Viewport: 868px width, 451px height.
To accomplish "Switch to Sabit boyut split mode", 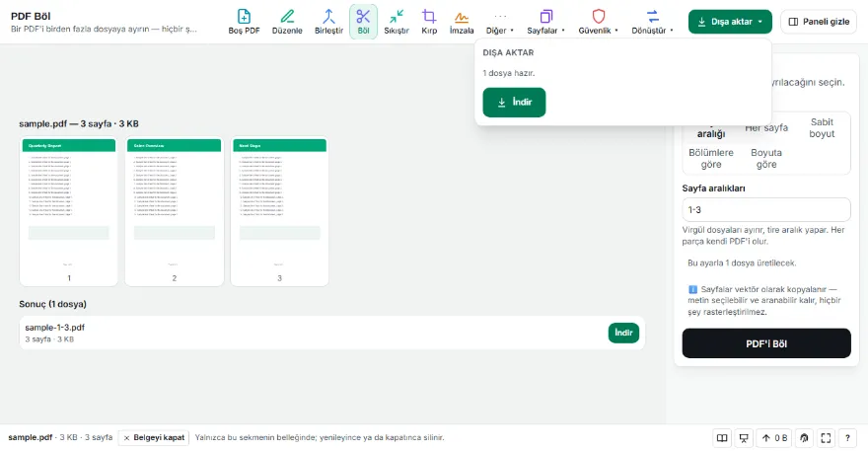I will pos(822,128).
